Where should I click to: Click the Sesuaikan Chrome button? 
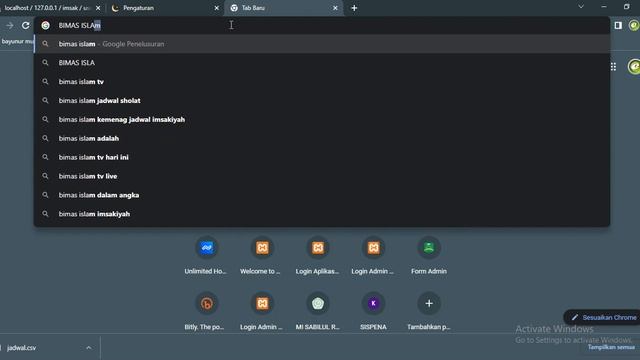coord(602,317)
